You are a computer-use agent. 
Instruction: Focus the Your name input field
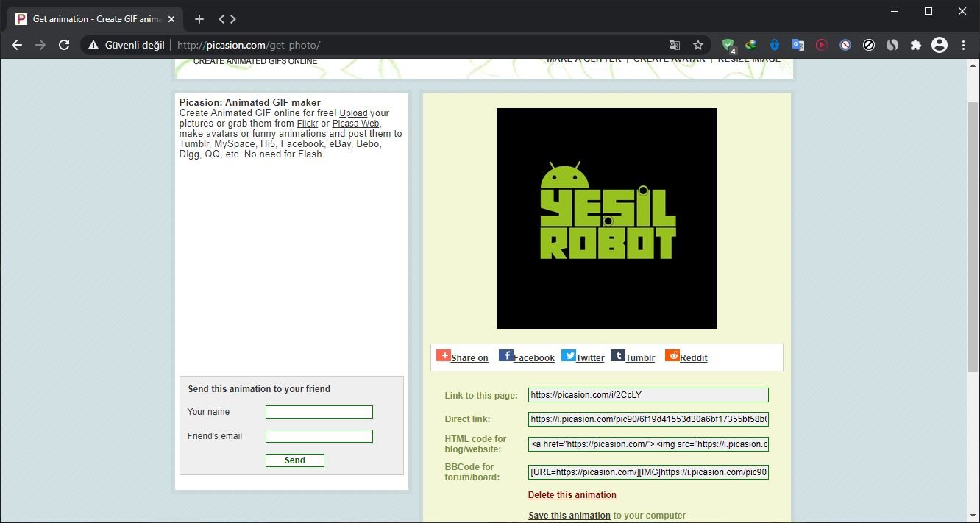coord(319,412)
